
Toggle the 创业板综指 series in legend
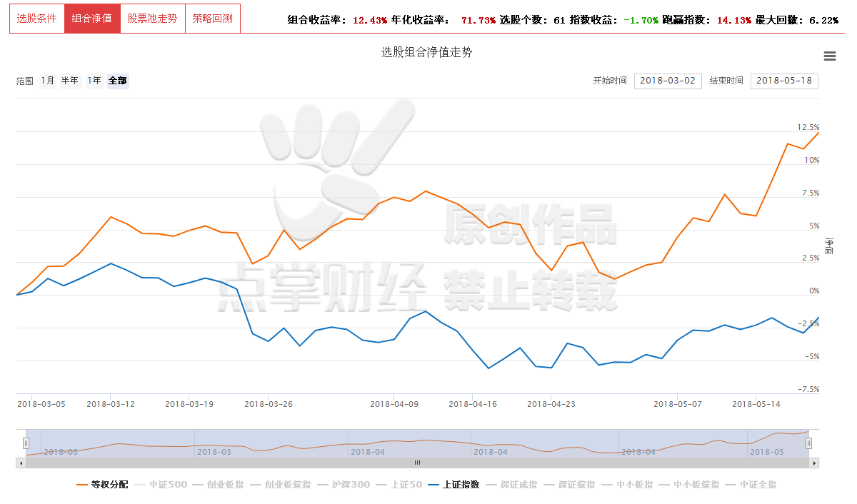point(279,485)
